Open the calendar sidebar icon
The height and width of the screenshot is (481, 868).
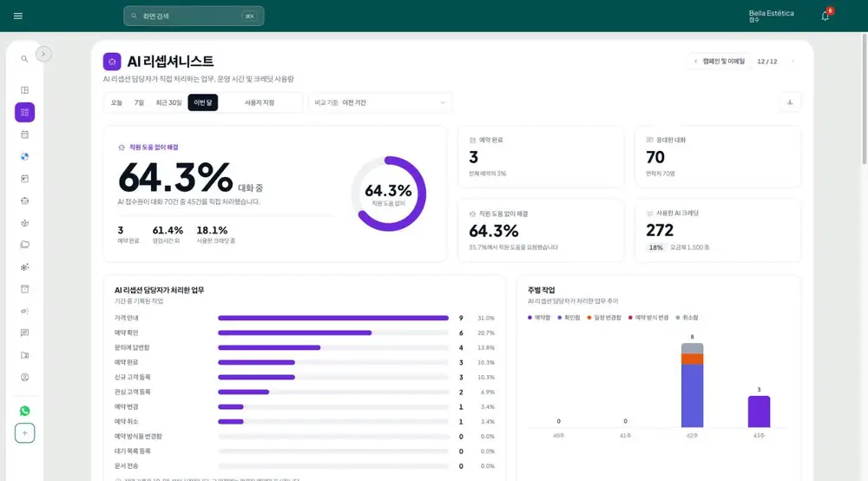[24, 135]
